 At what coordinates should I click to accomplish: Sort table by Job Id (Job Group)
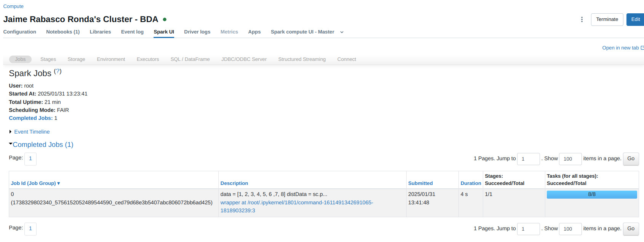point(35,183)
